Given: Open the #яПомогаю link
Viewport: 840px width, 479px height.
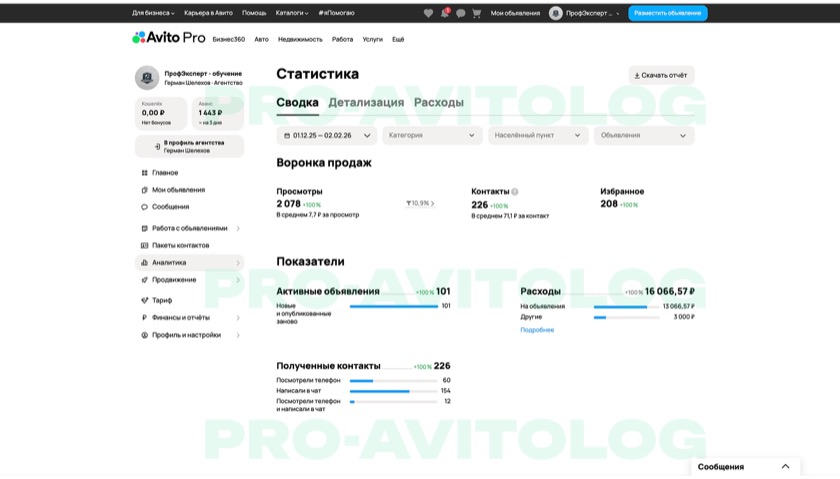Looking at the screenshot, I should (336, 13).
